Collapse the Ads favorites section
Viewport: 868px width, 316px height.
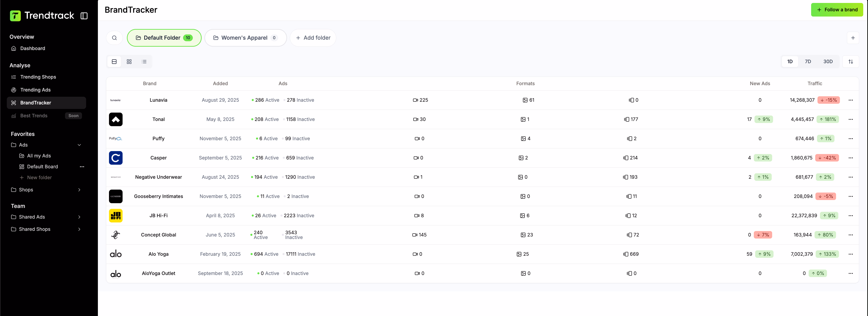(80, 145)
